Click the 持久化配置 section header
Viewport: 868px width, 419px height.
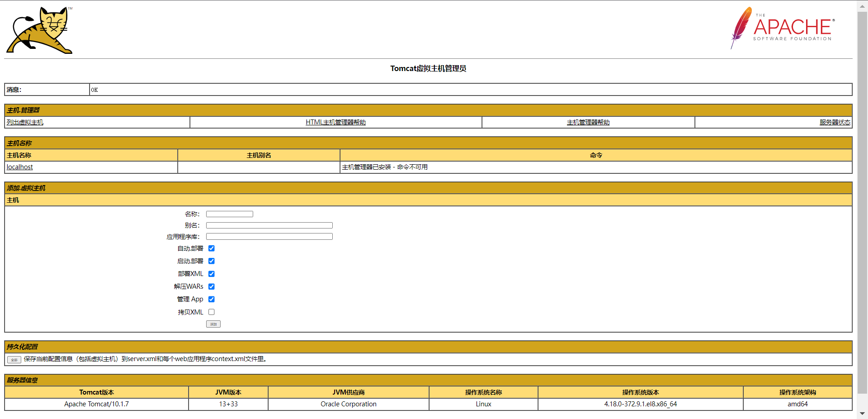click(x=428, y=347)
